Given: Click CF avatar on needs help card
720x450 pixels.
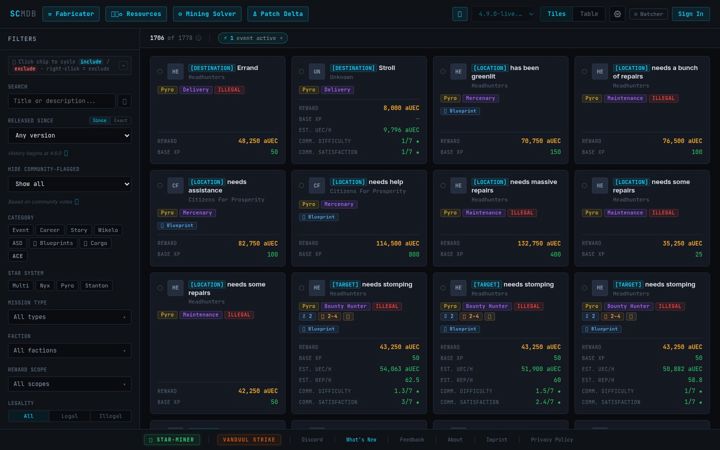Looking at the screenshot, I should point(317,186).
